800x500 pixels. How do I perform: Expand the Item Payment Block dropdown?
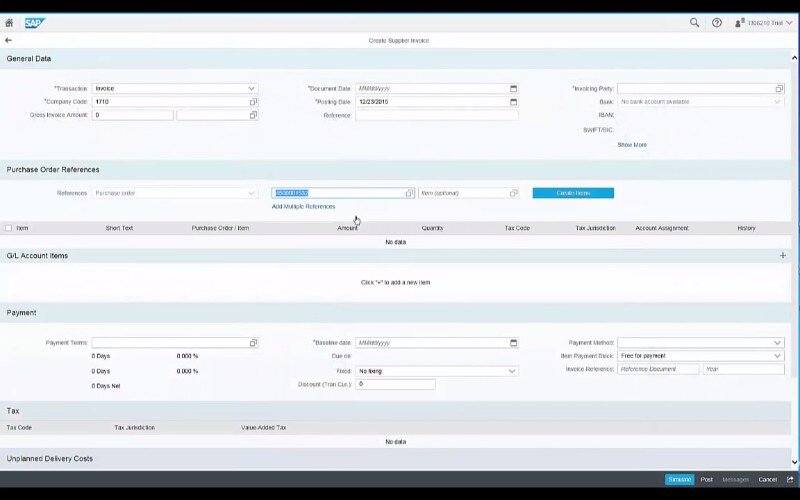[x=777, y=356]
